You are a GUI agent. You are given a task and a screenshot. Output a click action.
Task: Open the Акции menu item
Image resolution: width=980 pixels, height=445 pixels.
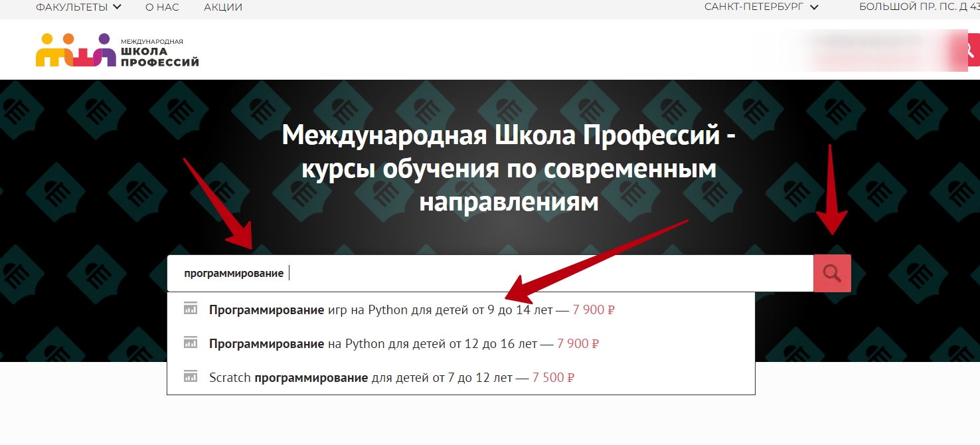(x=223, y=7)
